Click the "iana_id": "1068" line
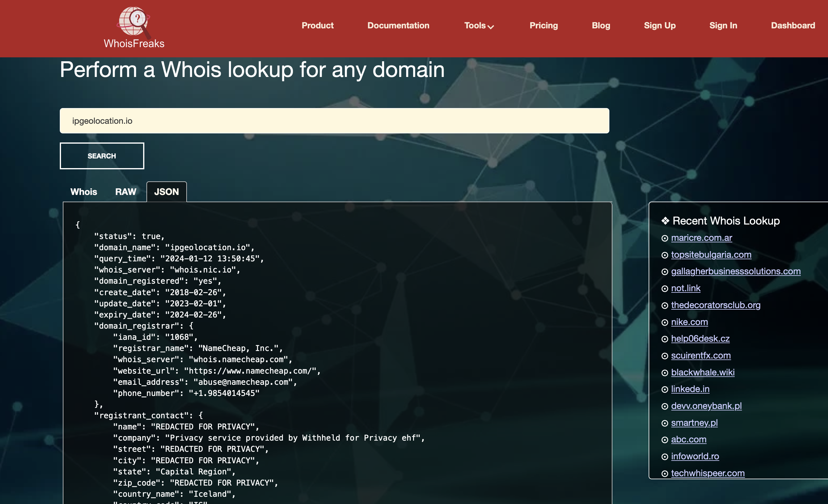 pos(155,337)
